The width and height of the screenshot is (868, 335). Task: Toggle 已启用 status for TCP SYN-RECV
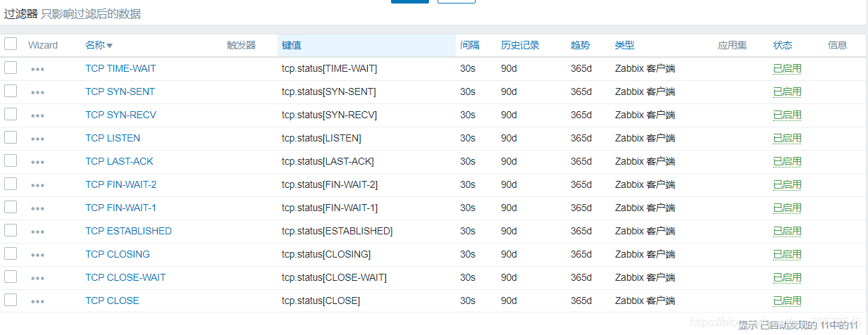[x=787, y=115]
